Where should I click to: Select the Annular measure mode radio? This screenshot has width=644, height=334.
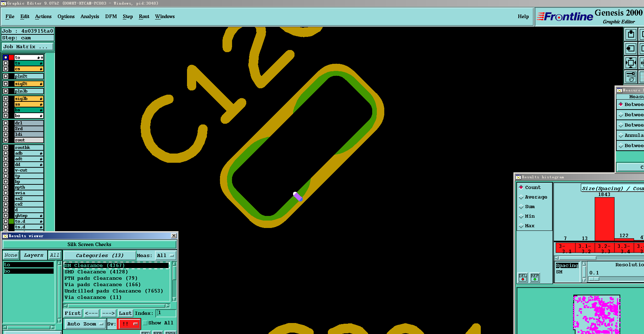(x=621, y=135)
